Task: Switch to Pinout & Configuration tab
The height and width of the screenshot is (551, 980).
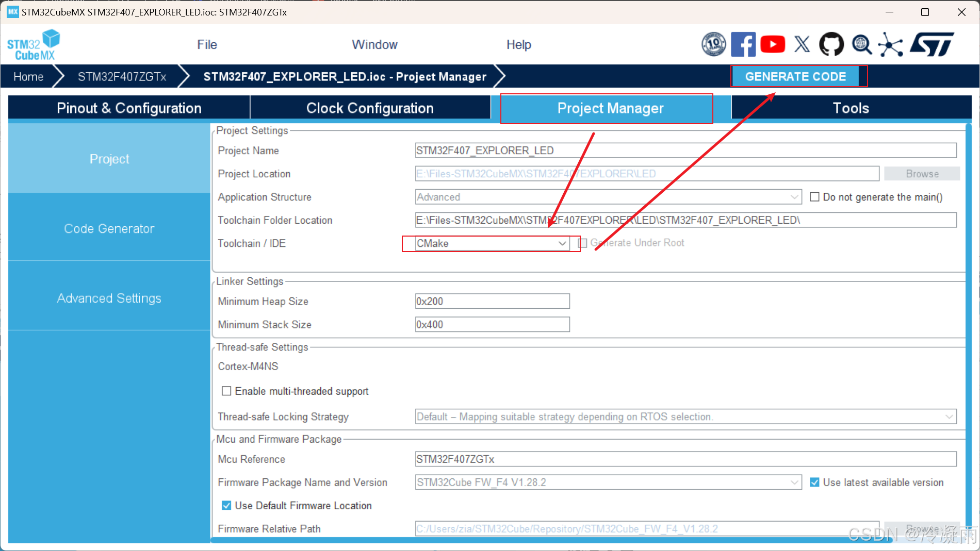Action: (129, 108)
